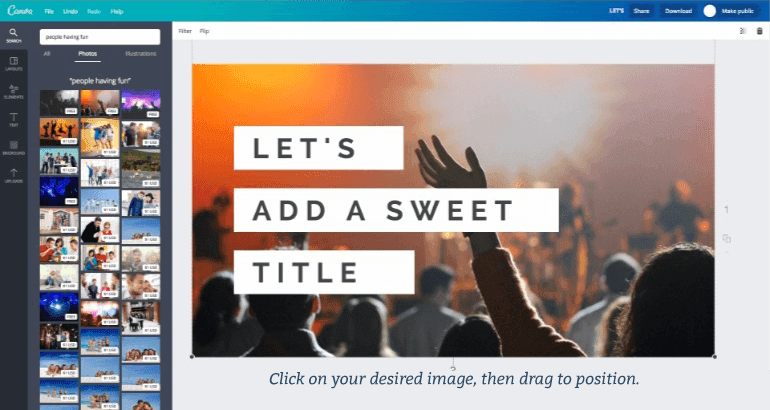Toggle the Make public switch
The image size is (770, 410).
(709, 11)
